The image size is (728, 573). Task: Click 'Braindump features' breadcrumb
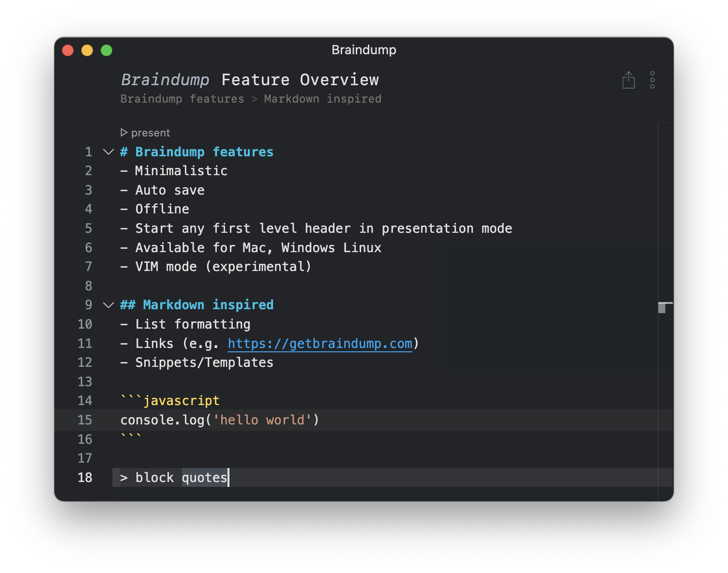pos(182,99)
